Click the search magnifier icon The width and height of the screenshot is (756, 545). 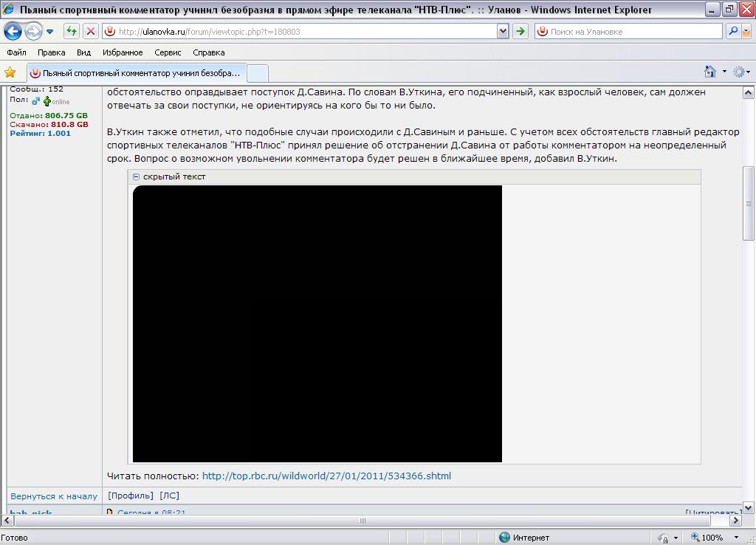[732, 31]
